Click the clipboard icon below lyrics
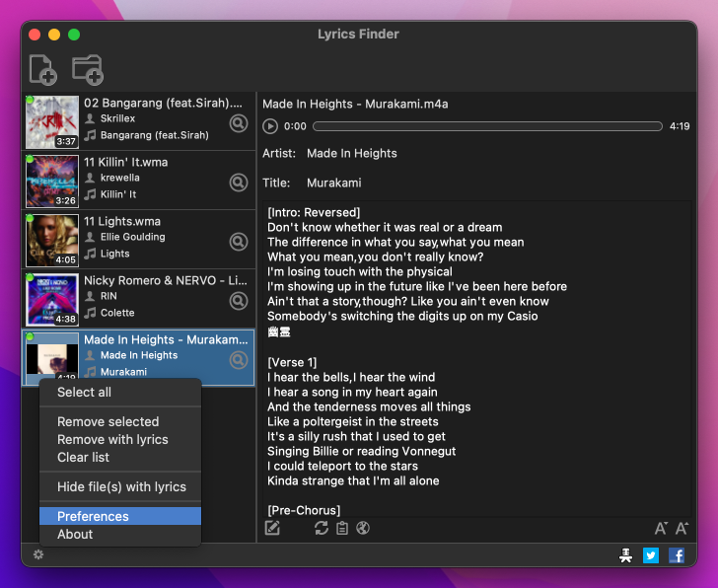718x588 pixels. pyautogui.click(x=342, y=528)
